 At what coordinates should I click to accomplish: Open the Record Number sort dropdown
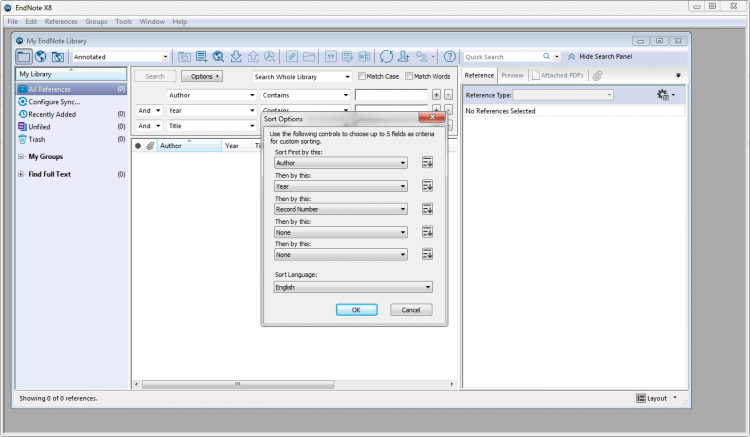(341, 209)
